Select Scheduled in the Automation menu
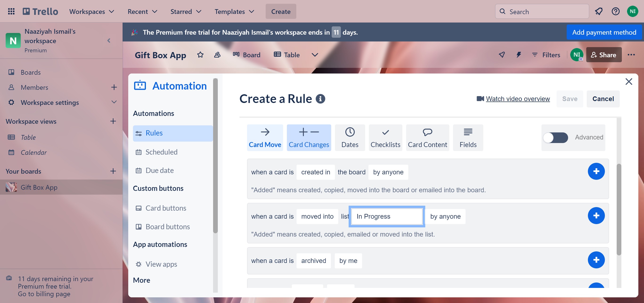Image resolution: width=644 pixels, height=303 pixels. pyautogui.click(x=161, y=152)
